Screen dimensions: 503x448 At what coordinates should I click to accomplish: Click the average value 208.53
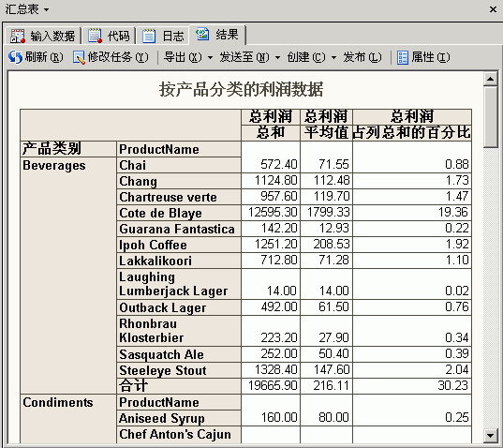coord(332,245)
